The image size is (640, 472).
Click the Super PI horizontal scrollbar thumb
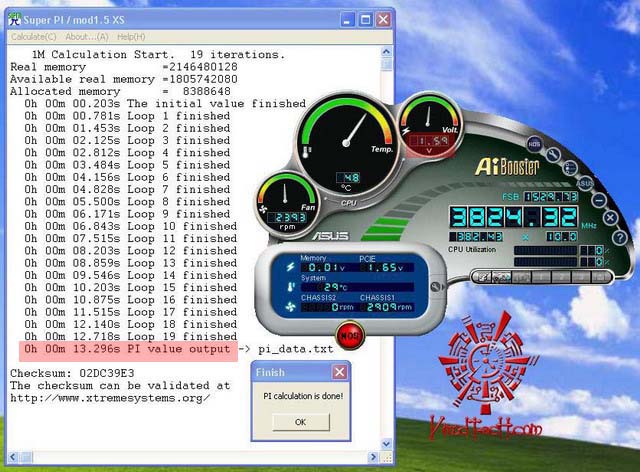tap(26, 457)
